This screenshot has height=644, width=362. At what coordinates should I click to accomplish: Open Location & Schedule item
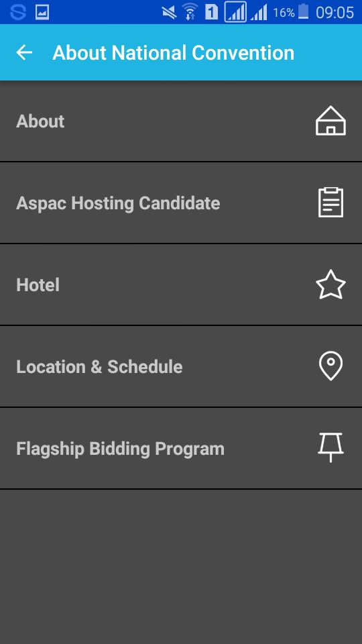[x=181, y=366]
